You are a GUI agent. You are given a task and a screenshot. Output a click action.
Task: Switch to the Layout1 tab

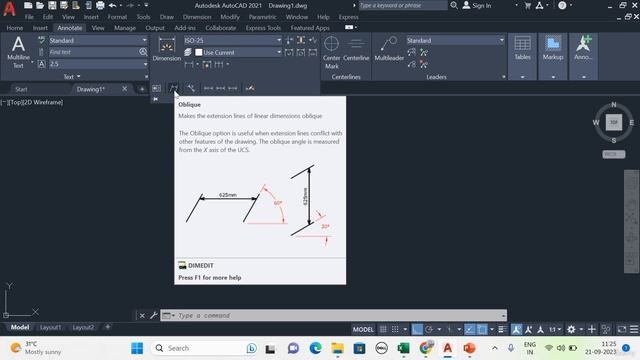click(50, 327)
